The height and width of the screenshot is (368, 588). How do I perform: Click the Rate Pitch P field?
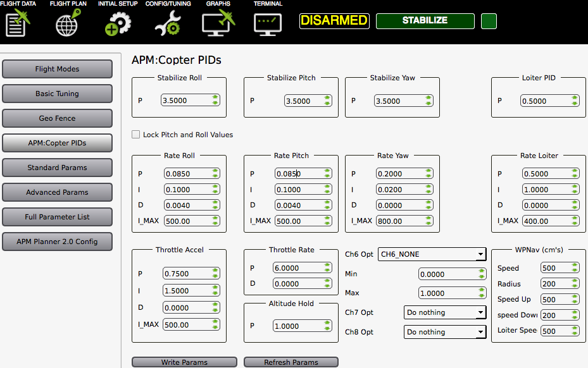point(303,173)
